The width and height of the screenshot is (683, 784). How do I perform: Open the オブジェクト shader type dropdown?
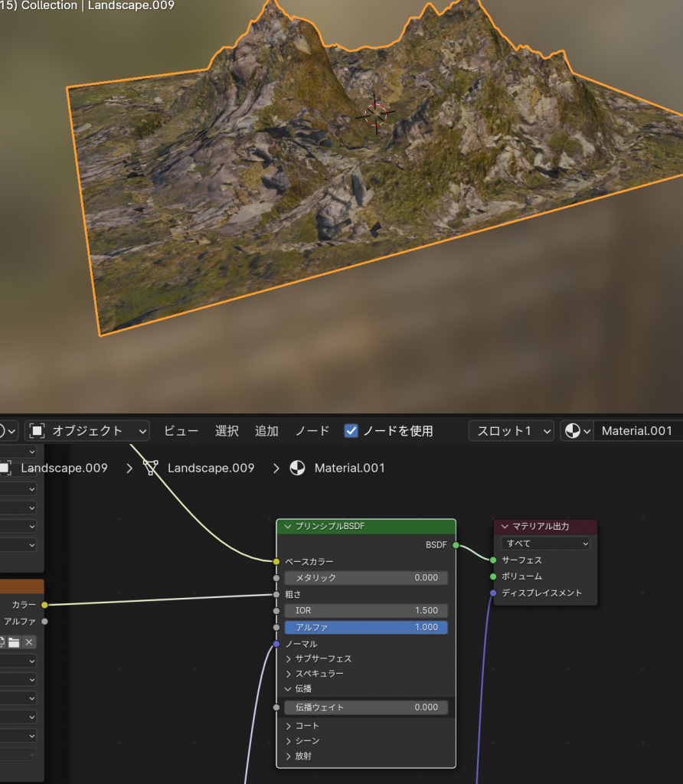point(87,431)
